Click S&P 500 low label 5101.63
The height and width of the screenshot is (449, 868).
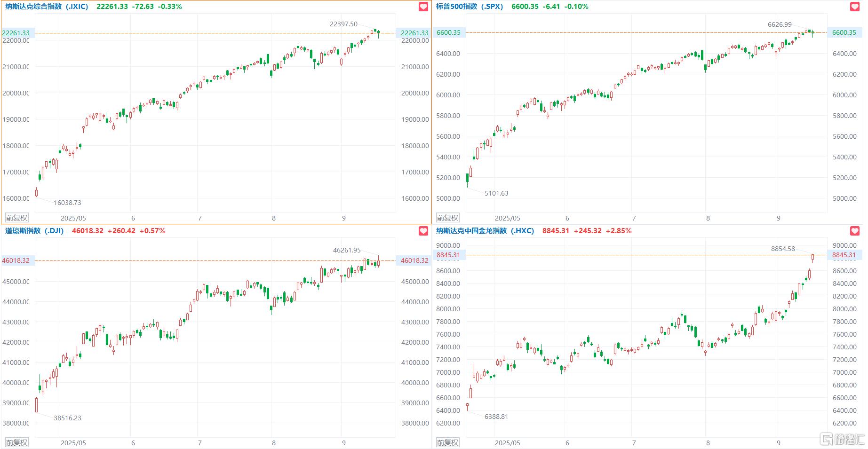[496, 193]
